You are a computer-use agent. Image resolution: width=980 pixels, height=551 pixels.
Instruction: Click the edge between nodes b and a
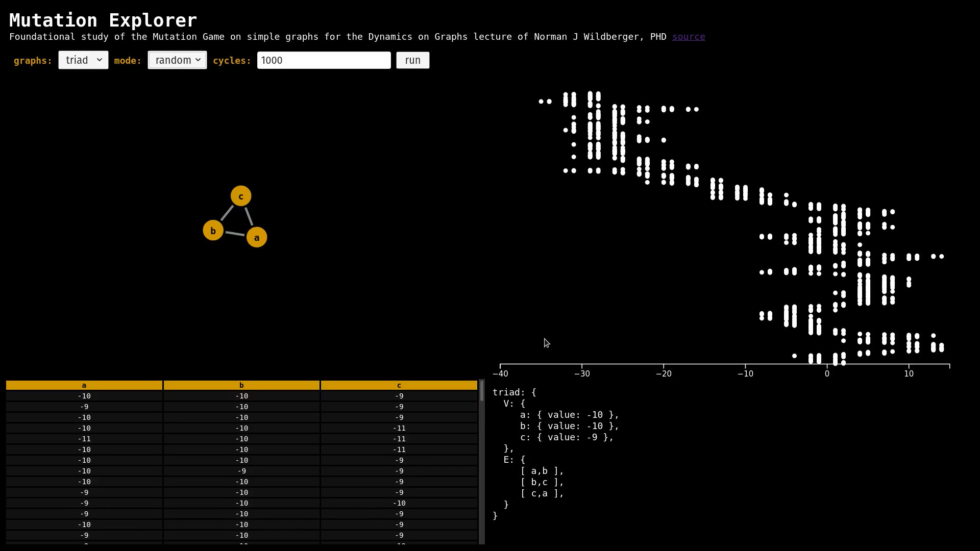pos(235,234)
